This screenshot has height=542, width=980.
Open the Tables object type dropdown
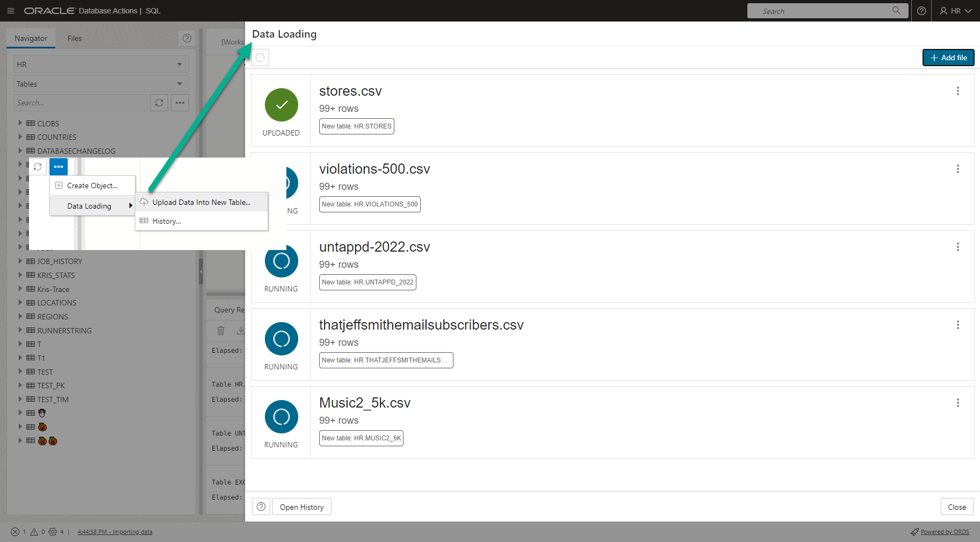coord(101,83)
